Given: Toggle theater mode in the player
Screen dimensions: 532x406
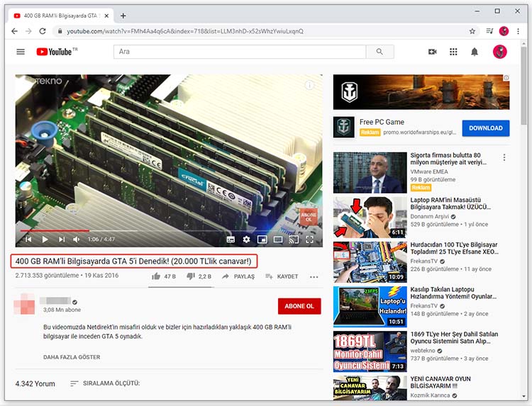Looking at the screenshot, I should pyautogui.click(x=278, y=239).
